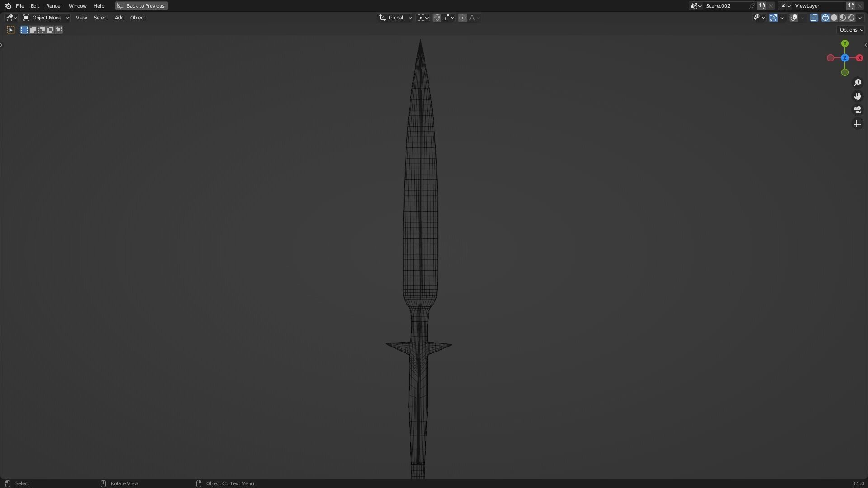
Task: Click the negative X axis gizmo circle
Action: tap(830, 58)
